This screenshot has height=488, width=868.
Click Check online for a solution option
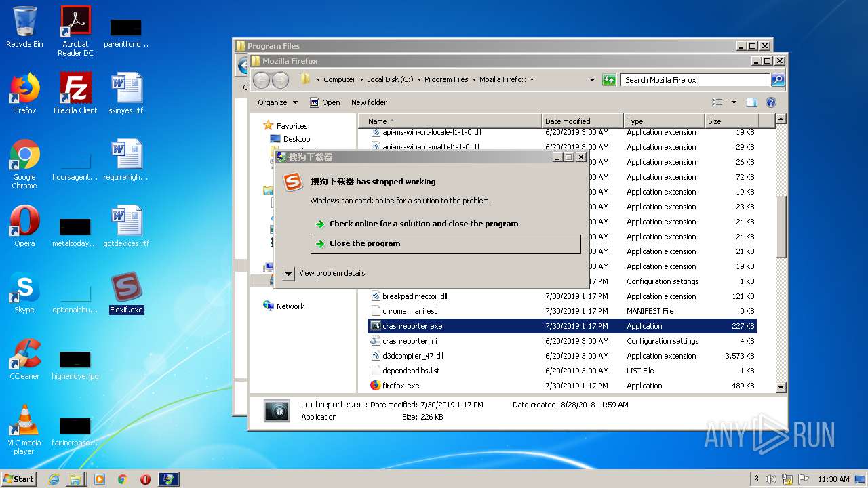(x=446, y=224)
